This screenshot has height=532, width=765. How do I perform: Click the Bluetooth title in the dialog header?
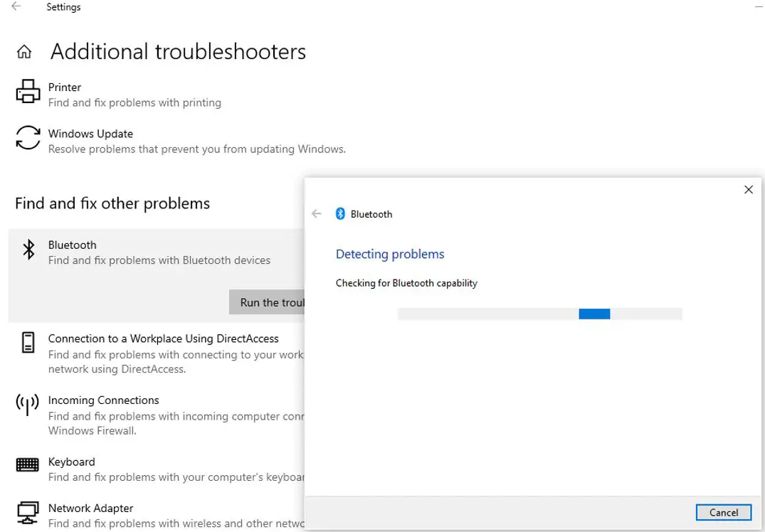371,214
